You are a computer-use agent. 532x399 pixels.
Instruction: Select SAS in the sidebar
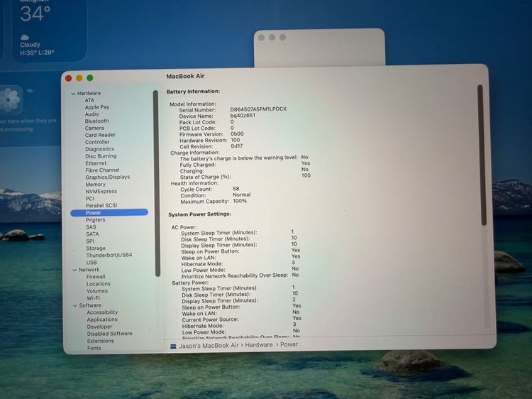(91, 227)
